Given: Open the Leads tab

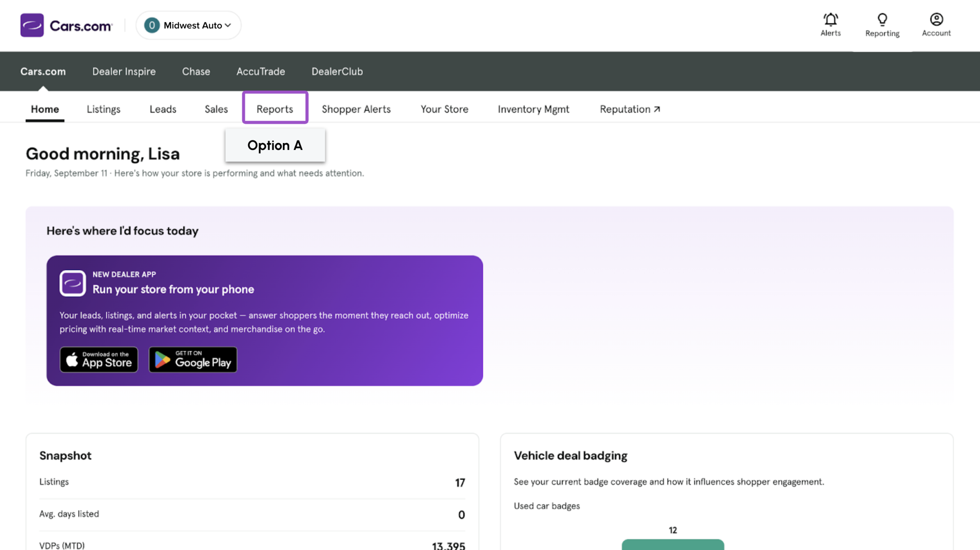Looking at the screenshot, I should click(163, 109).
